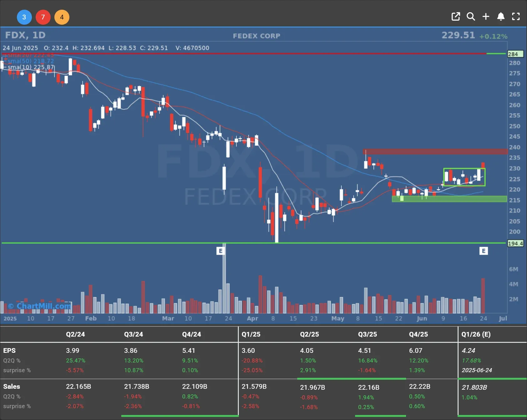This screenshot has width=527, height=420.
Task: Click Sales value 21.738B
Action: click(137, 387)
